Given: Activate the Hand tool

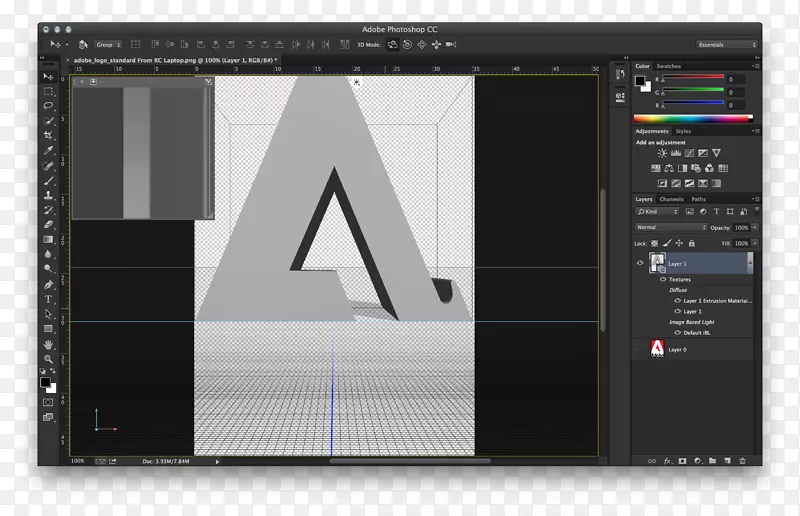Looking at the screenshot, I should click(48, 345).
